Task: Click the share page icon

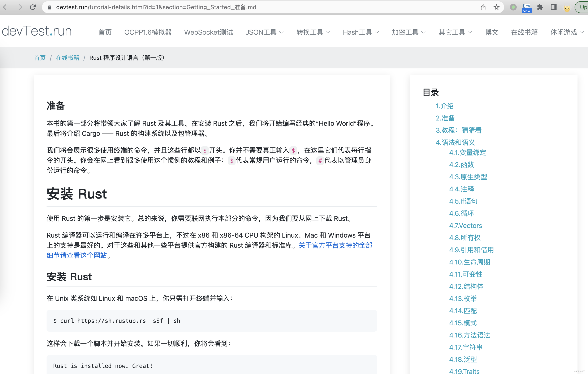Action: click(483, 7)
